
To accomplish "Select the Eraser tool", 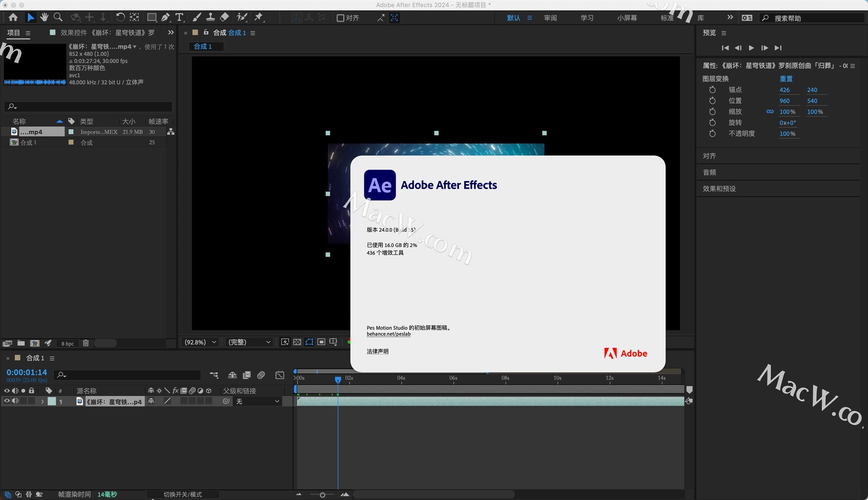I will point(224,18).
